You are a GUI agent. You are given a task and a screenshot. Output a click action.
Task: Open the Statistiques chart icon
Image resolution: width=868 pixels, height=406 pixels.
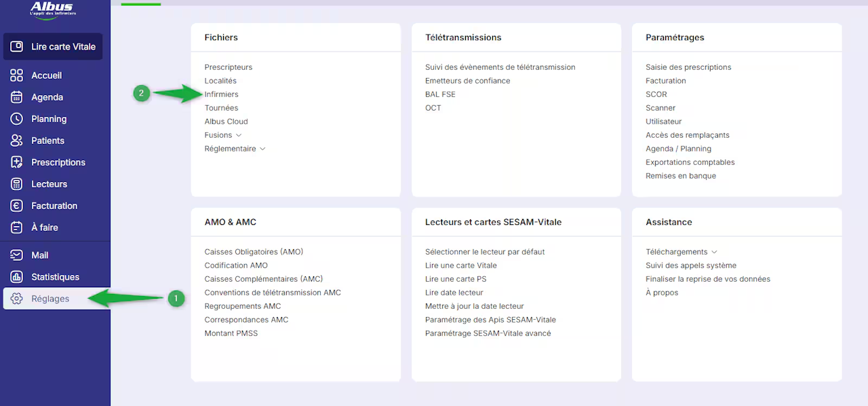[17, 277]
